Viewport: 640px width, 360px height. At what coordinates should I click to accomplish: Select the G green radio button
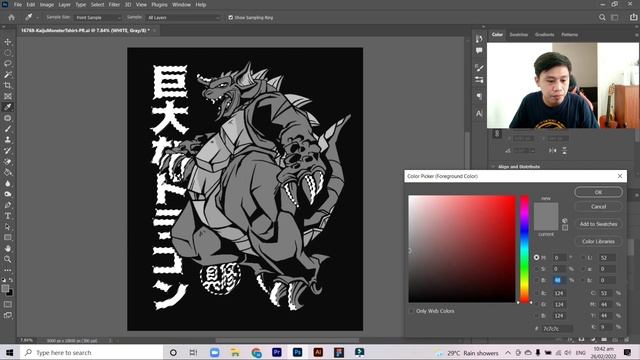[536, 304]
